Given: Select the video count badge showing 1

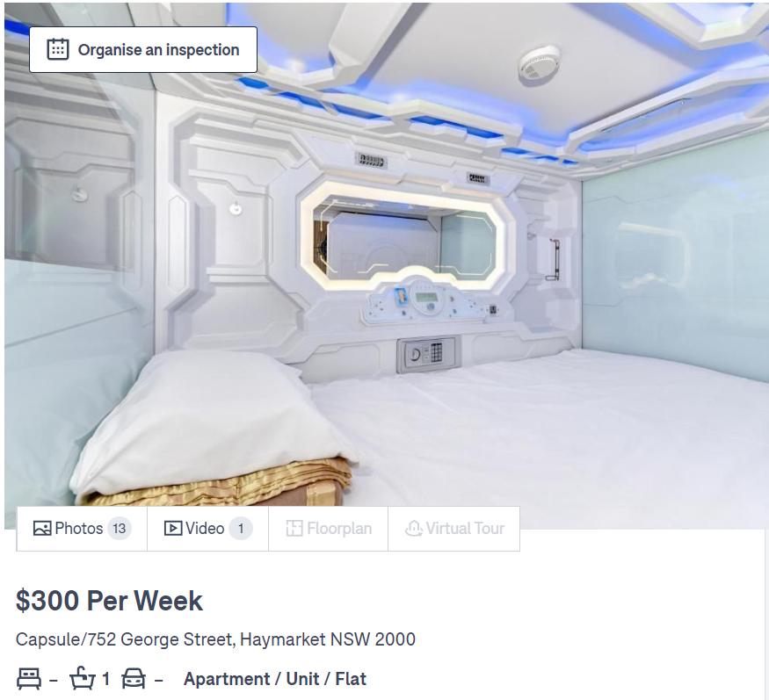Looking at the screenshot, I should (241, 529).
